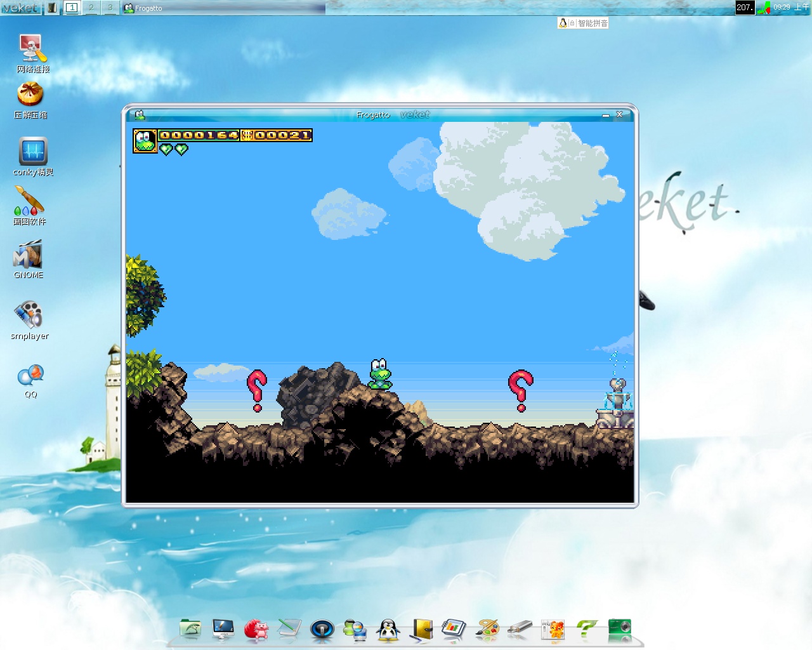Click the door icon beside veket menu

coord(52,8)
